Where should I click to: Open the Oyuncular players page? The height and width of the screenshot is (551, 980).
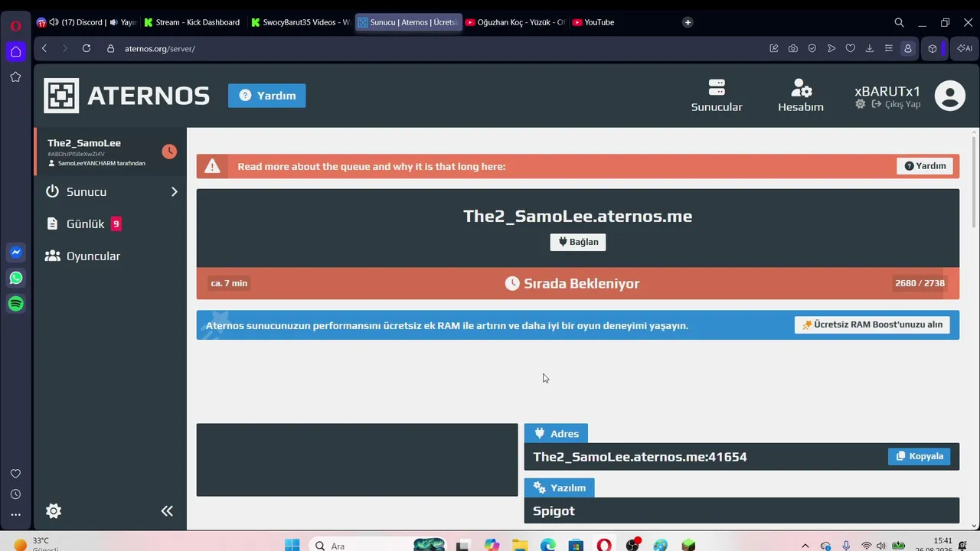110,256
